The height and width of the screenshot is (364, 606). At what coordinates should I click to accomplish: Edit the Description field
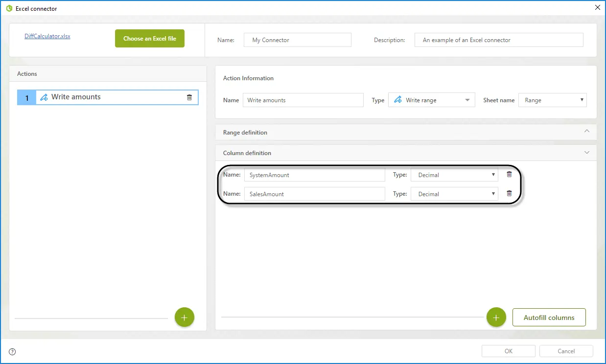click(x=499, y=40)
